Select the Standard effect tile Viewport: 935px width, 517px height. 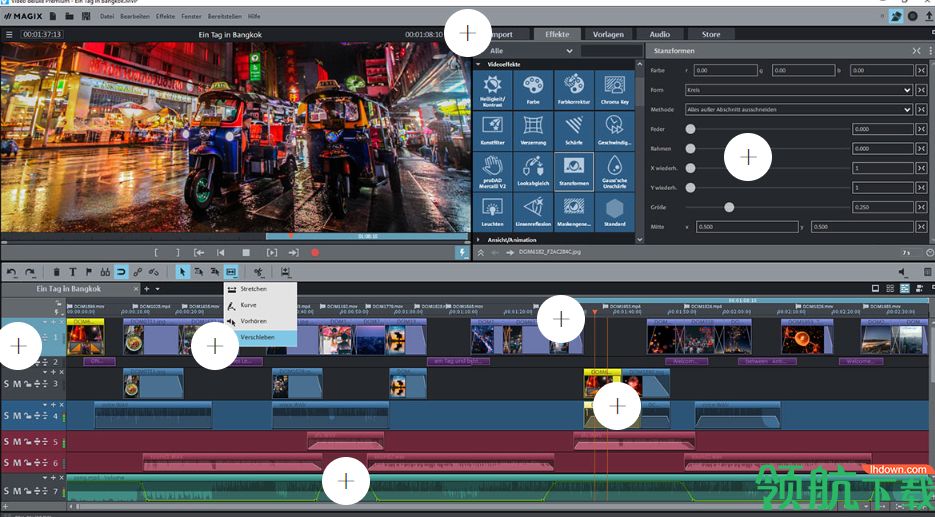coord(614,212)
